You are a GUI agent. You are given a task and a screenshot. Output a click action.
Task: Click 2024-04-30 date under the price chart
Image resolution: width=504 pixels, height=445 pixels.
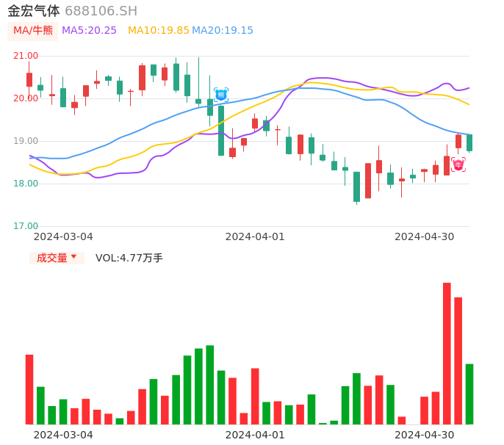click(x=425, y=236)
